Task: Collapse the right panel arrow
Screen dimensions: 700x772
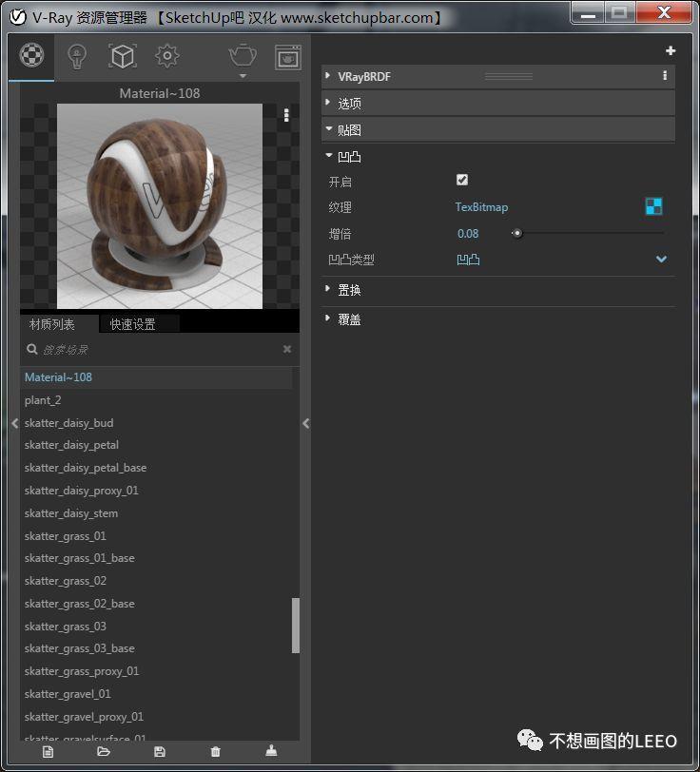Action: pyautogui.click(x=306, y=423)
